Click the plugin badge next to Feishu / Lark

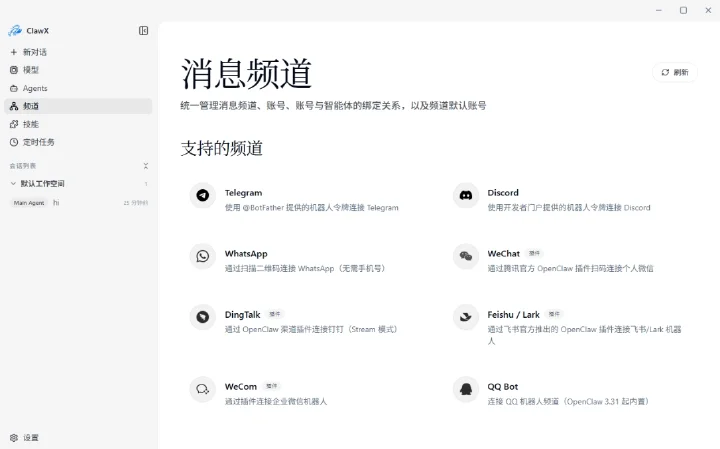pos(554,314)
